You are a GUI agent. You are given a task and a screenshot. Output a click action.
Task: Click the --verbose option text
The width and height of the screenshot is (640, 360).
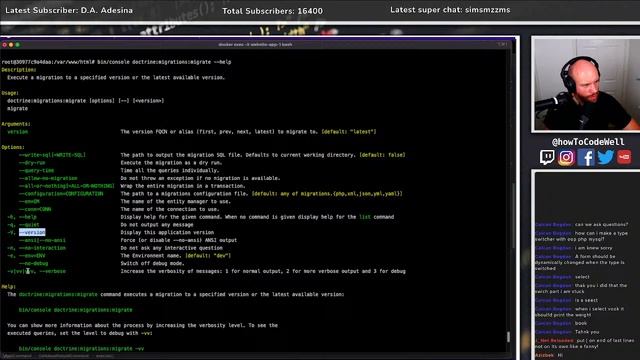click(53, 271)
